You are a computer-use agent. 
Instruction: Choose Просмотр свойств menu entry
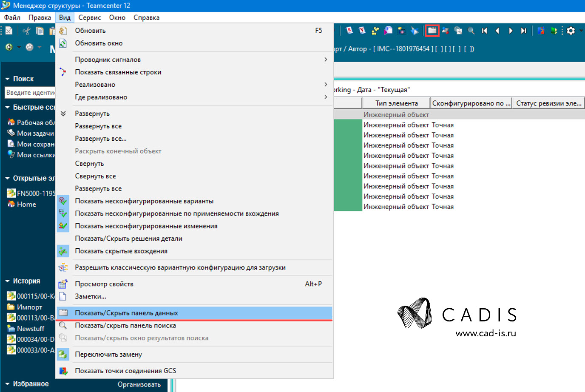(194, 284)
